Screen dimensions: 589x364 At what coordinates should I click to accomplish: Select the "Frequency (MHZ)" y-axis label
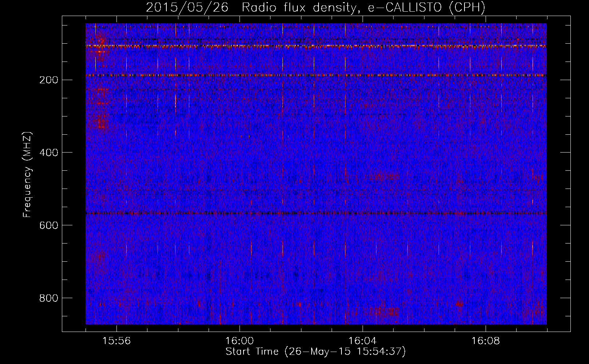tap(27, 174)
